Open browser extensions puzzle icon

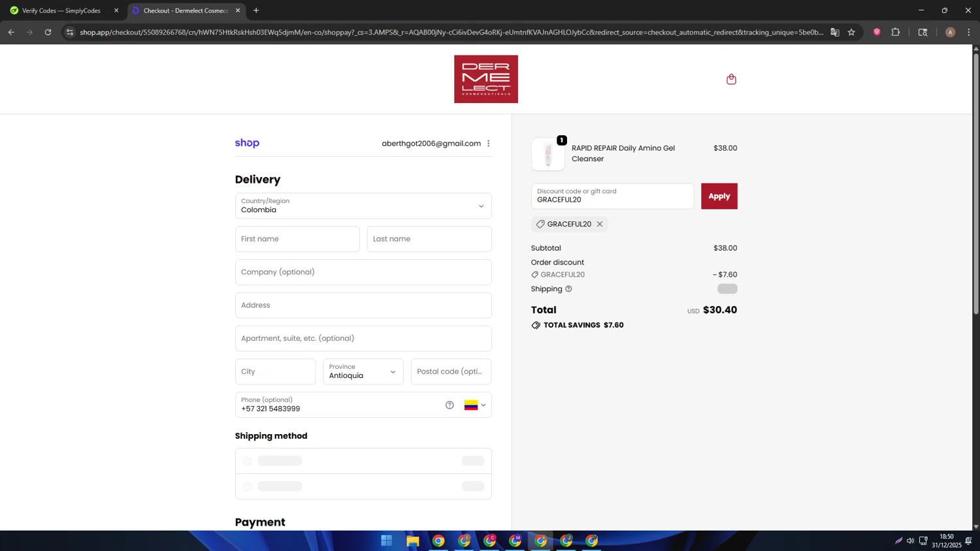(896, 32)
